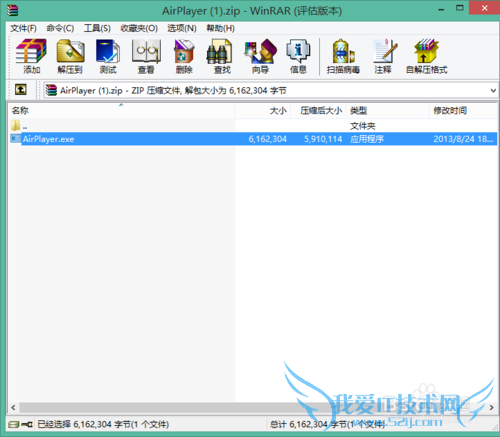Click the 2013/8/24 modified date cell
The height and width of the screenshot is (437, 500).
[463, 139]
